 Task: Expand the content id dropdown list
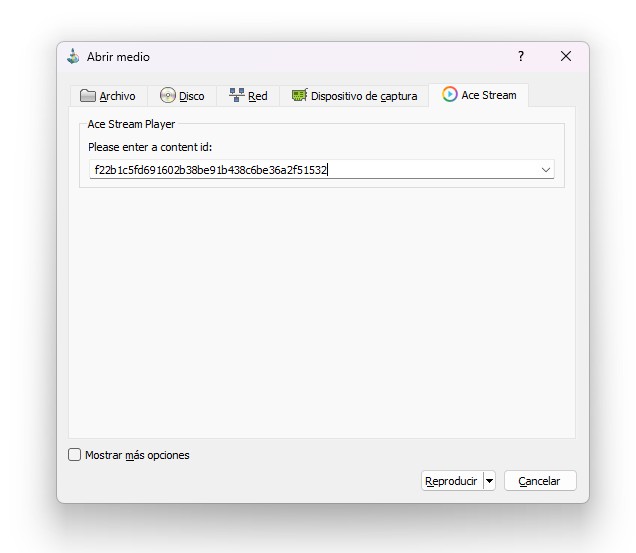coord(546,170)
